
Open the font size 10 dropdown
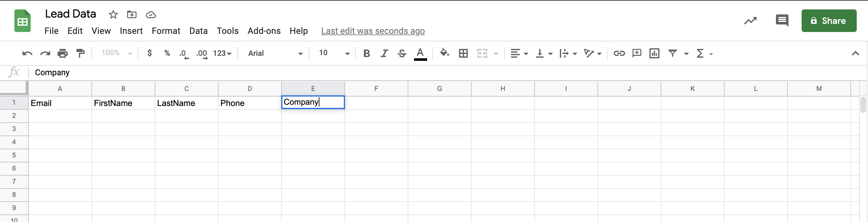(x=334, y=53)
